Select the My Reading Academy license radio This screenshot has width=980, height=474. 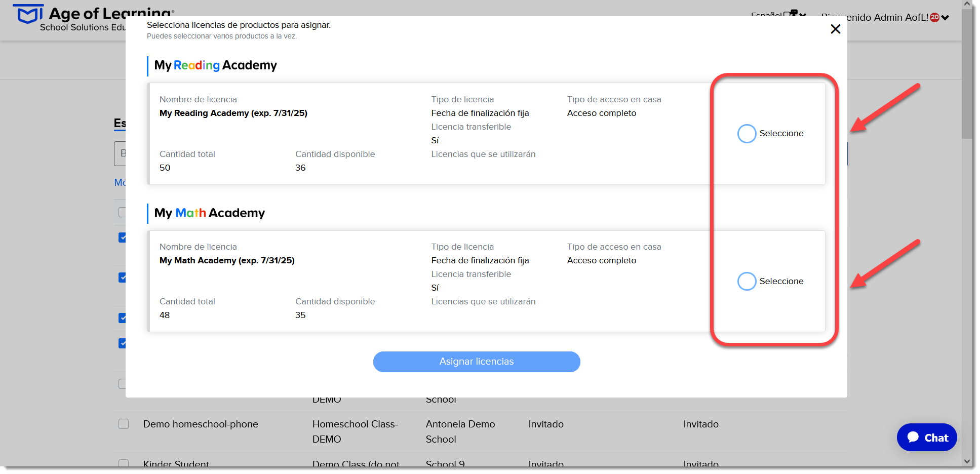tap(747, 134)
